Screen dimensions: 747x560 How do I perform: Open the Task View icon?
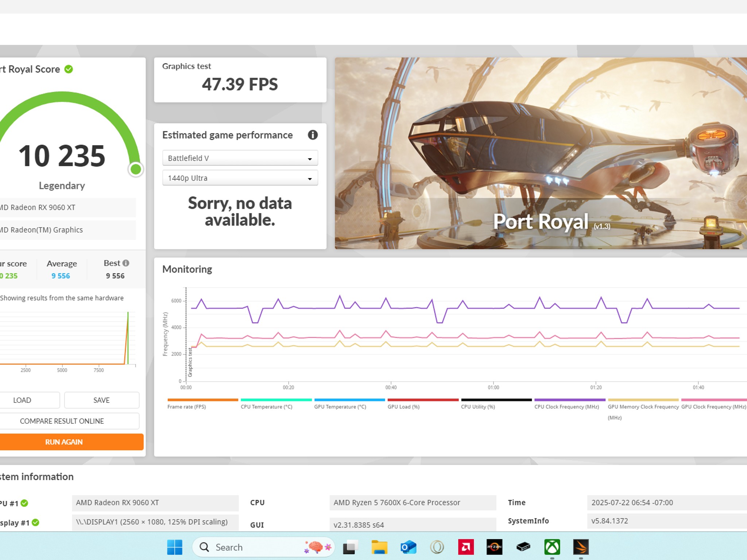pyautogui.click(x=350, y=547)
